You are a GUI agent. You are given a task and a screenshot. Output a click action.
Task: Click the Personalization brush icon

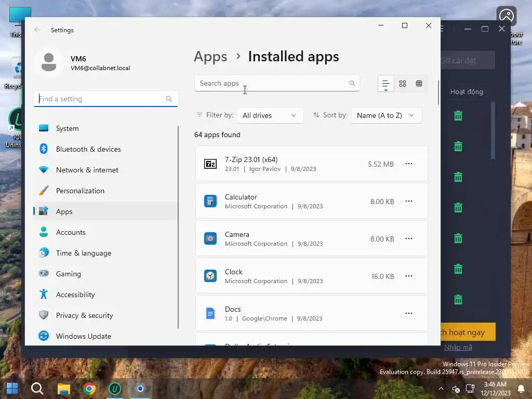coord(44,190)
